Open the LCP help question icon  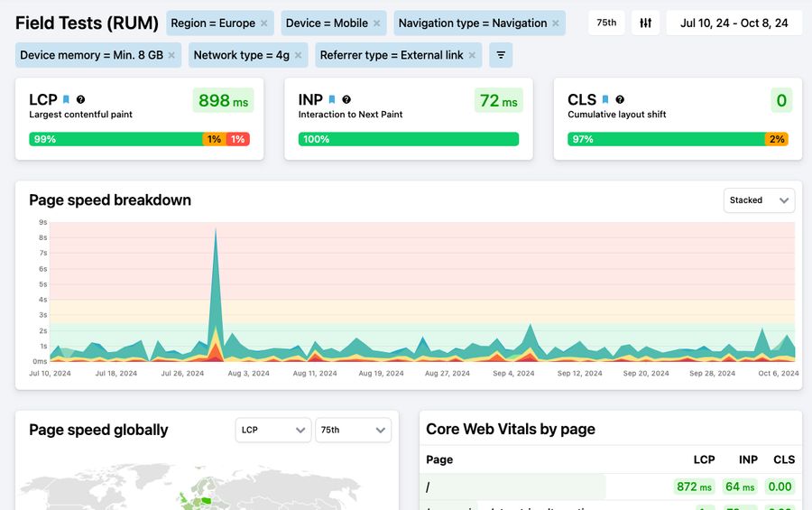point(81,100)
